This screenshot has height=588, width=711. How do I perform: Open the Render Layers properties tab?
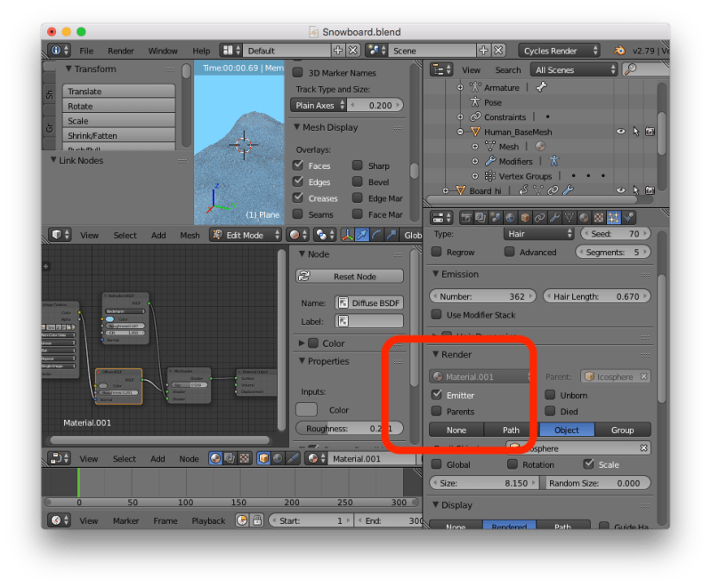coord(481,218)
